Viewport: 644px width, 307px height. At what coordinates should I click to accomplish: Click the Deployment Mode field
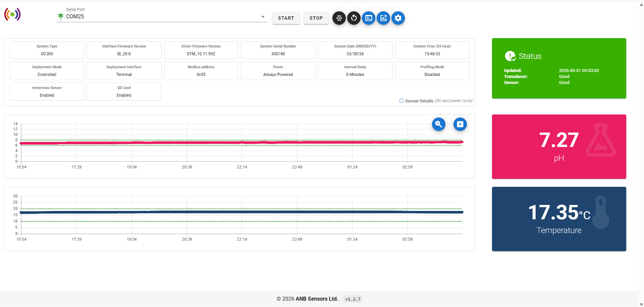47,71
